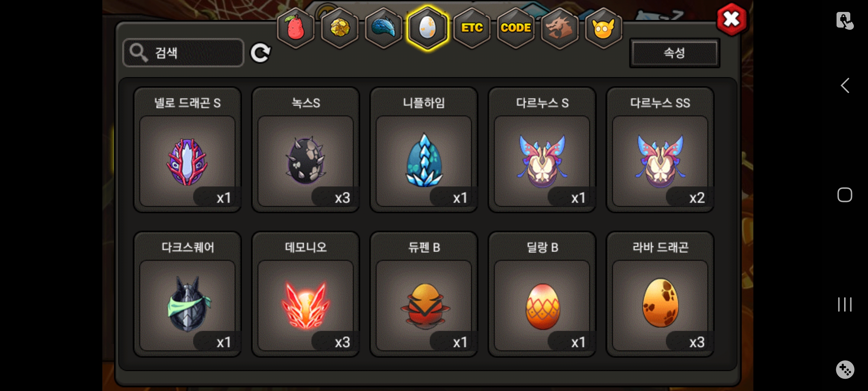The image size is (868, 391).
Task: Choose the 니플하임 ice egg
Action: (424, 150)
